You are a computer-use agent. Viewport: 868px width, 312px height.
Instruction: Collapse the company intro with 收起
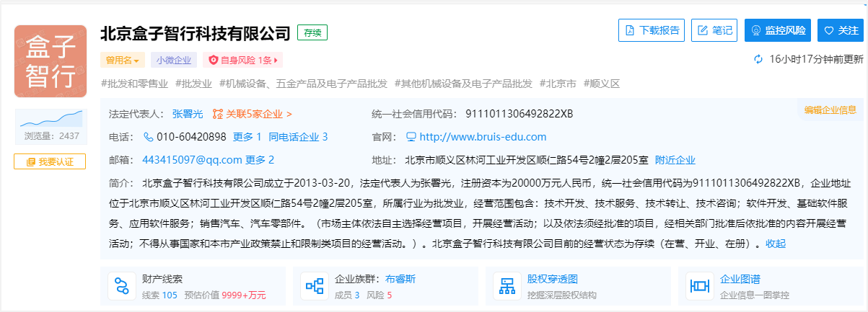pos(776,244)
